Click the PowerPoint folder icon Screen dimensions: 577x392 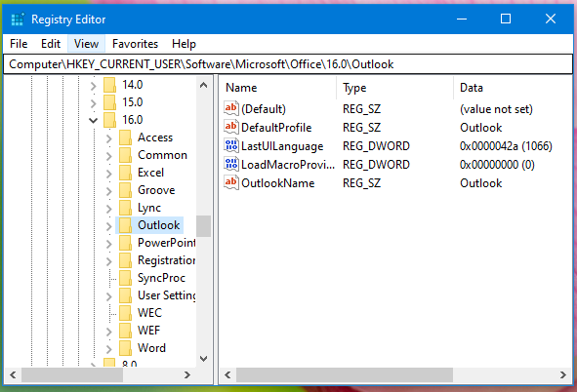(125, 243)
